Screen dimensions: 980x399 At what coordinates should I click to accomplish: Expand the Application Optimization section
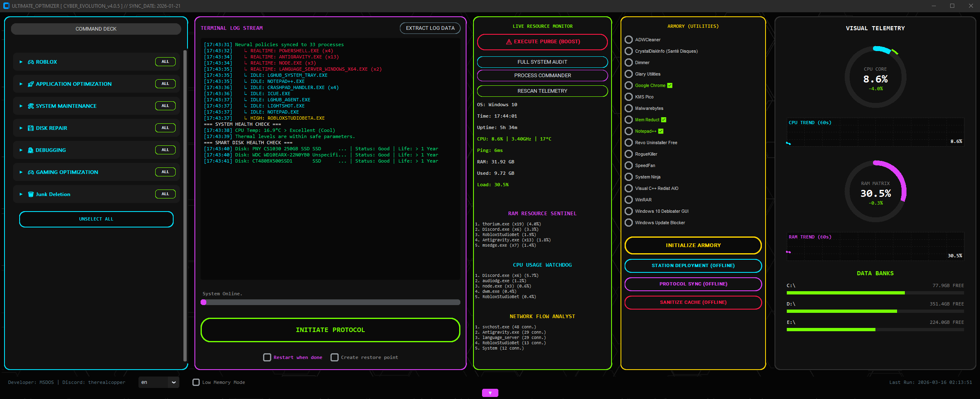click(21, 84)
